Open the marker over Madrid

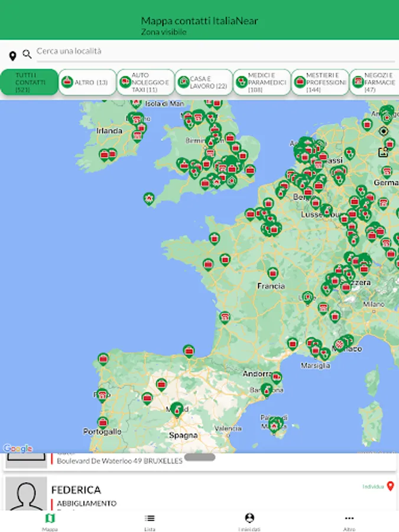coord(177,410)
